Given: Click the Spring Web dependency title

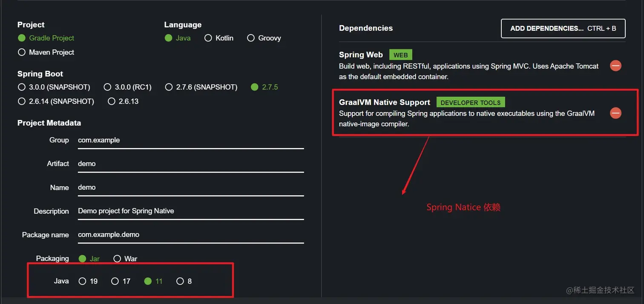Looking at the screenshot, I should click(x=361, y=55).
